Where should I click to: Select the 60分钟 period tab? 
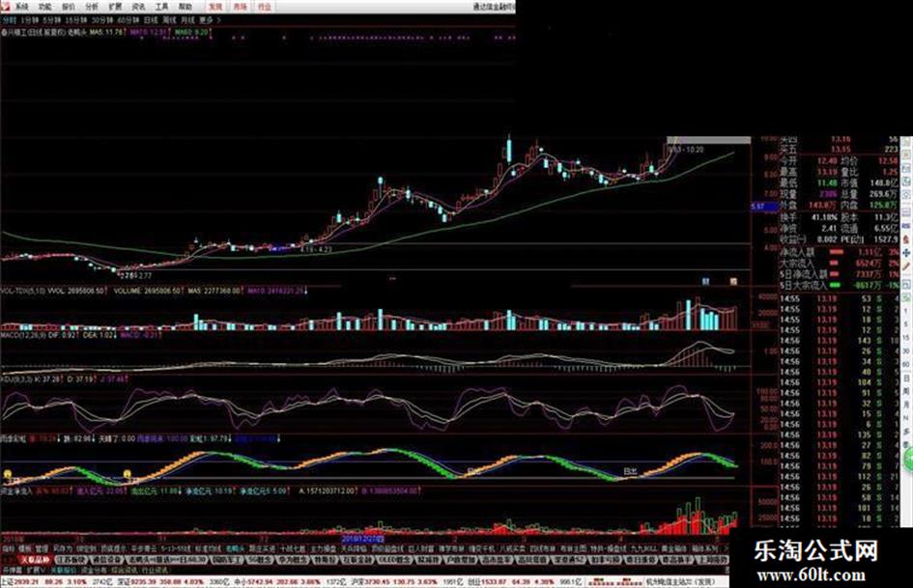coord(127,20)
